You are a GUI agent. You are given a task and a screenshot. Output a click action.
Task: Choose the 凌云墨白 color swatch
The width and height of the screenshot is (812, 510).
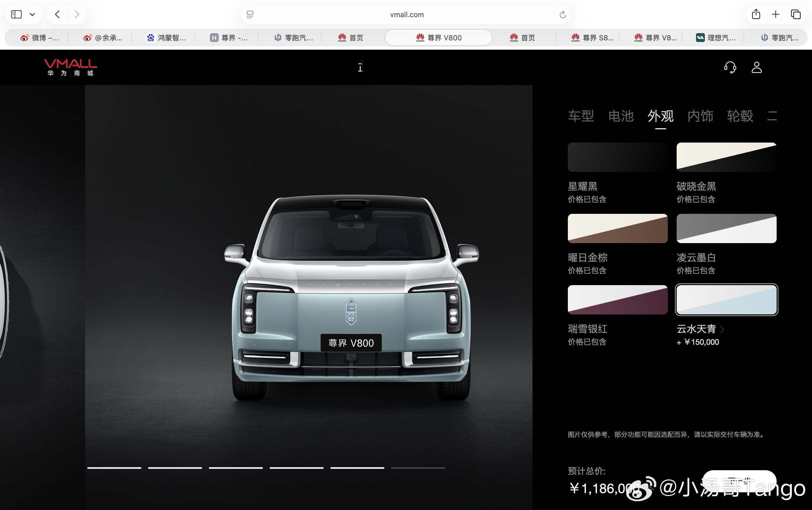pyautogui.click(x=726, y=228)
